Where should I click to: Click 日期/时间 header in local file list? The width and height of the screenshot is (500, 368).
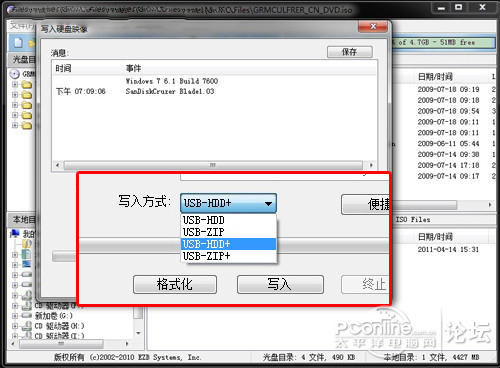(x=435, y=237)
